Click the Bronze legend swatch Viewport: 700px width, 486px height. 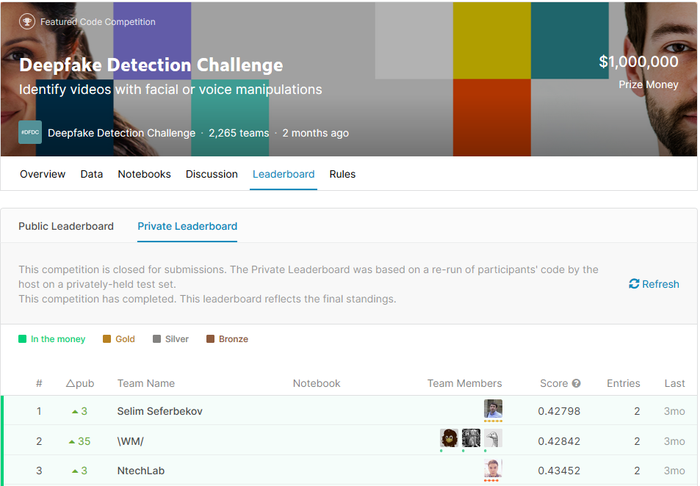pos(210,339)
